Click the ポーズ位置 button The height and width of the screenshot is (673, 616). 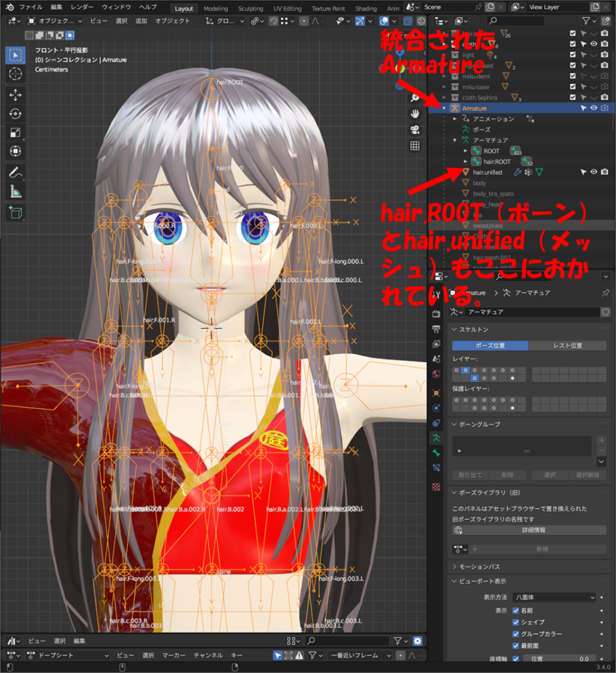pyautogui.click(x=490, y=346)
